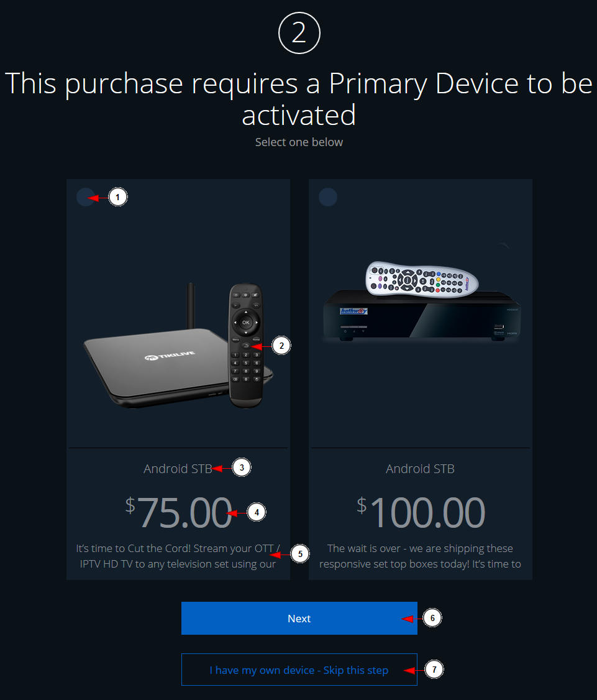
Task: Click the Next button
Action: (299, 619)
